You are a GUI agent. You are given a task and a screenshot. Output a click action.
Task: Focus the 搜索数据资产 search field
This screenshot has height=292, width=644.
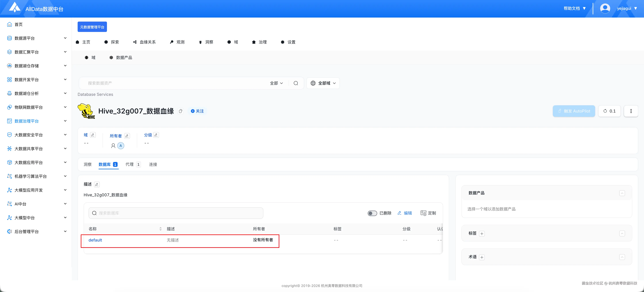coord(175,83)
